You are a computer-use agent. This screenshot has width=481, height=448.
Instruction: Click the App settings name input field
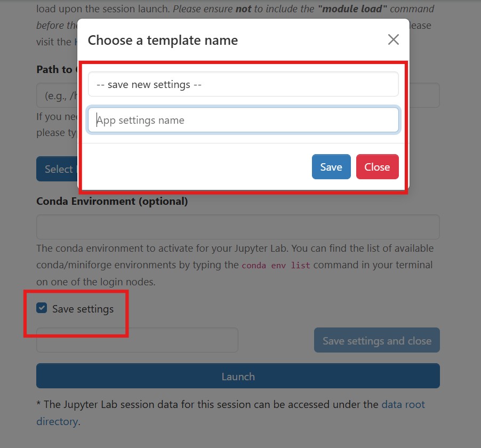pyautogui.click(x=243, y=120)
